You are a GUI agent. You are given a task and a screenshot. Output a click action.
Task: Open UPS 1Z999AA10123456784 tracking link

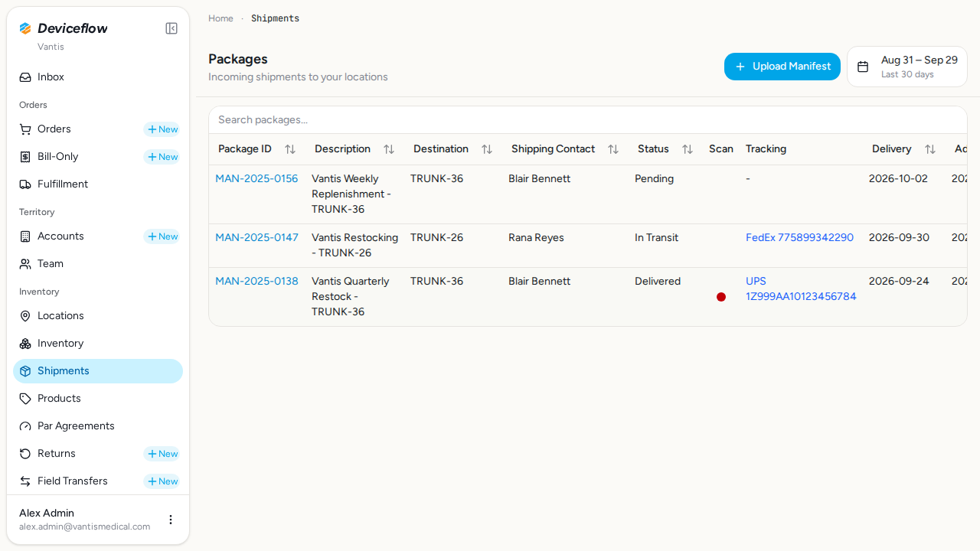pyautogui.click(x=801, y=289)
